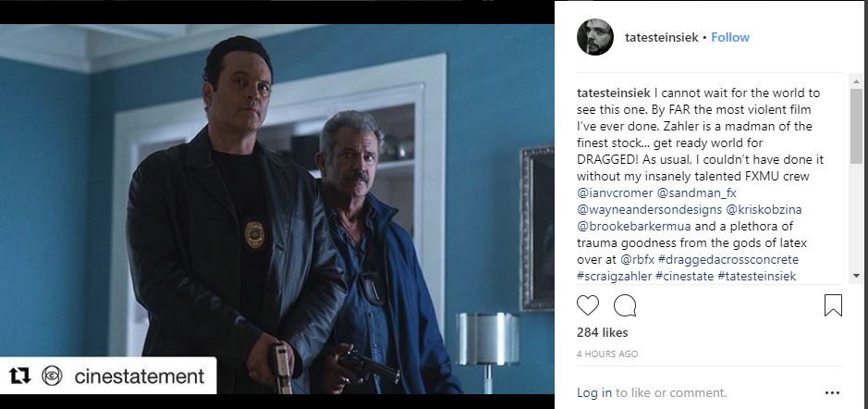Open tatesteinsiek profile picture
868x409 pixels.
(x=595, y=37)
